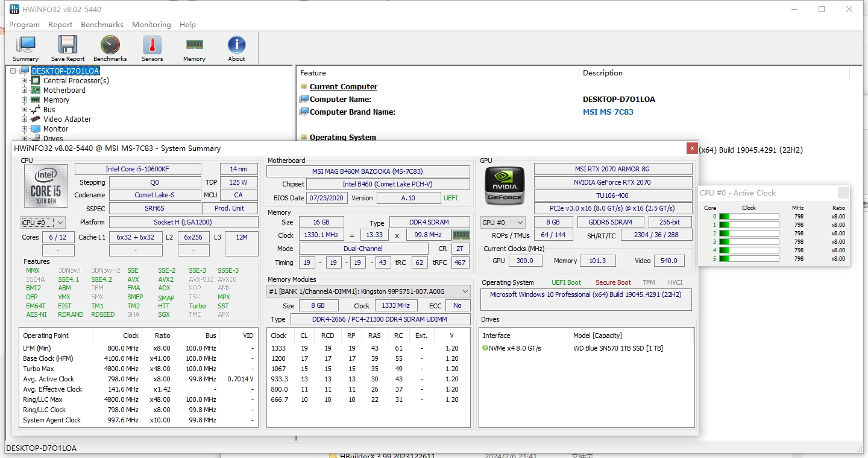Expand the Monitor tree node
This screenshot has height=458, width=868.
[x=25, y=129]
